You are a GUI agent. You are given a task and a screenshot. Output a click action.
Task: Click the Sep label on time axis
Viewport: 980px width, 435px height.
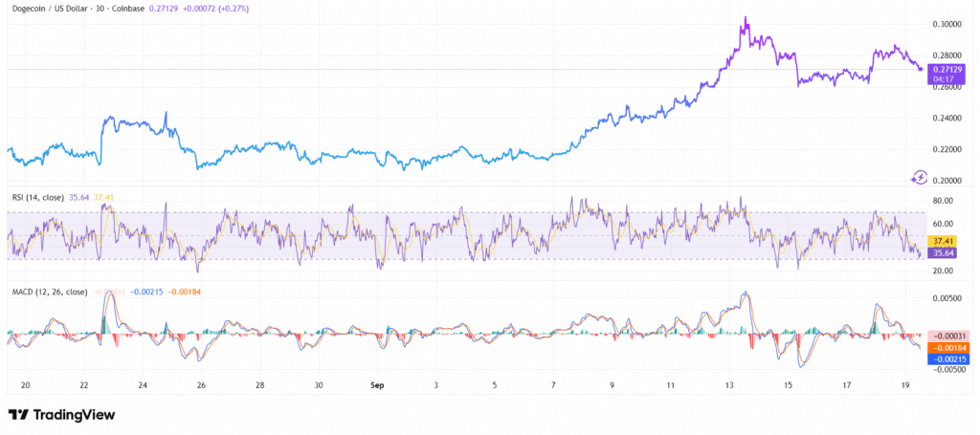point(377,385)
